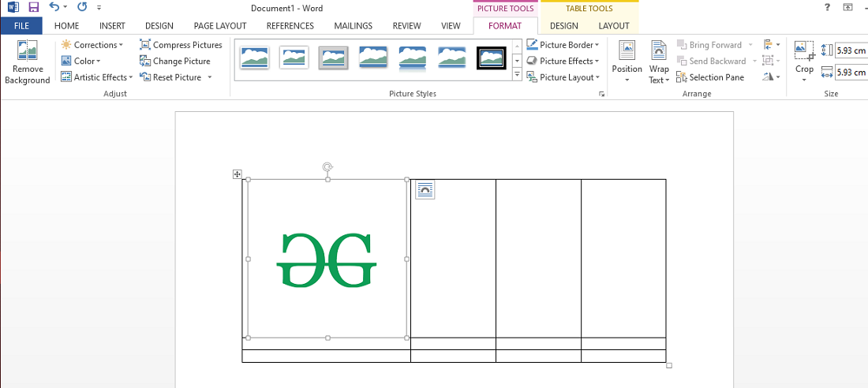
Task: Switch to the PAGE LAYOUT tab
Action: tap(220, 25)
